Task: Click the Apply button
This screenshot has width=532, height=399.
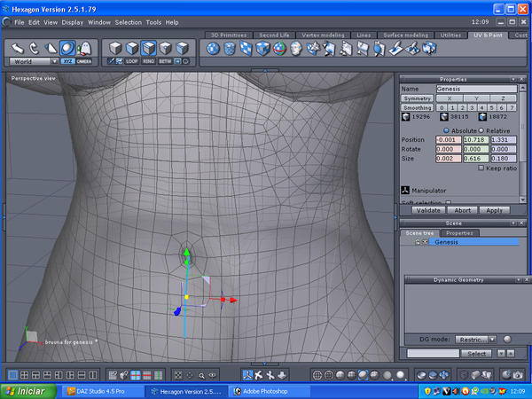Action: (x=495, y=210)
